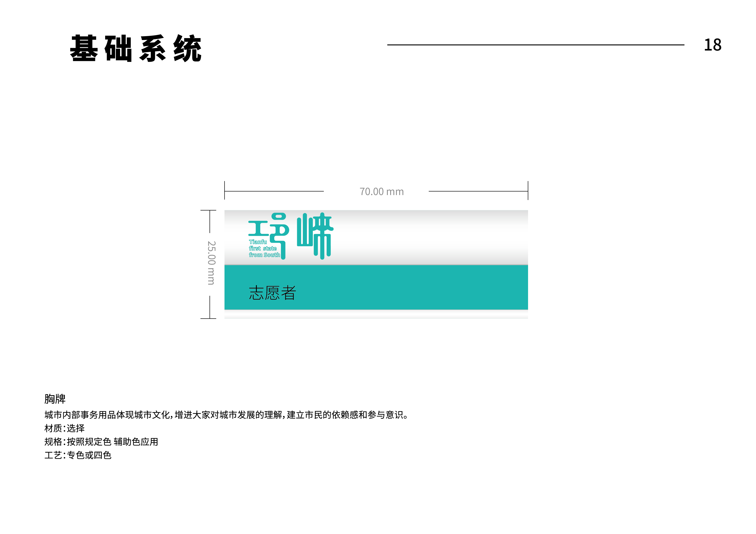The image size is (756, 534).
Task: Click the left tick of width dimension
Action: pos(224,190)
